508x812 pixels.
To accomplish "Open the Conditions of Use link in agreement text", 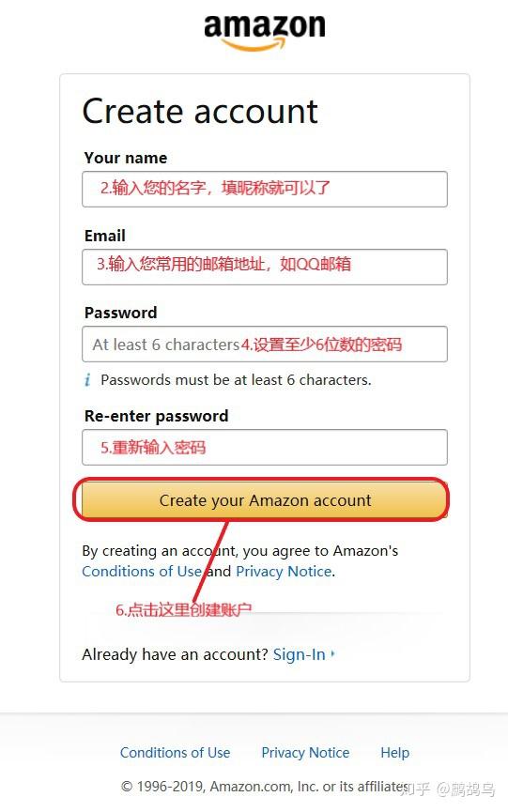I will click(142, 571).
